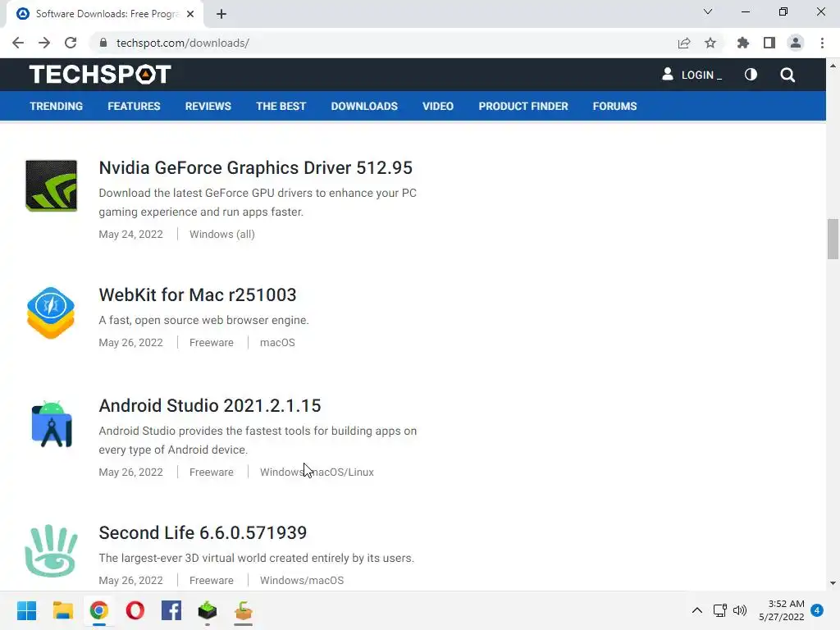Image resolution: width=840 pixels, height=630 pixels.
Task: Launch Opera from the taskbar
Action: coord(135,610)
